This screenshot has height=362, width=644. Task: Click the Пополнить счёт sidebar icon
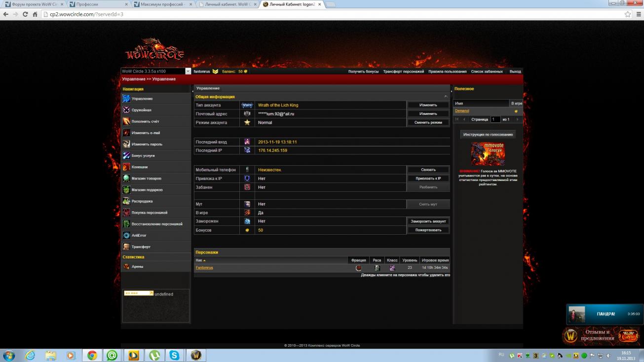click(x=126, y=121)
